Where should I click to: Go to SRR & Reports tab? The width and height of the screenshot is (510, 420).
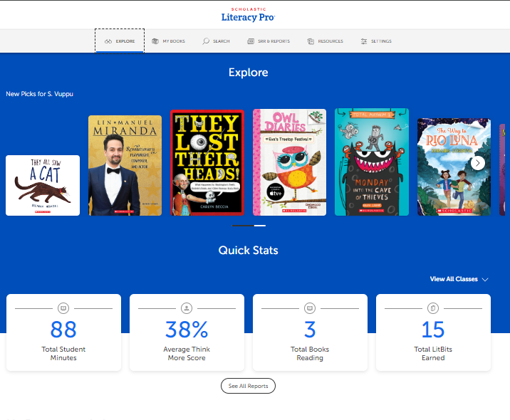[x=269, y=41]
